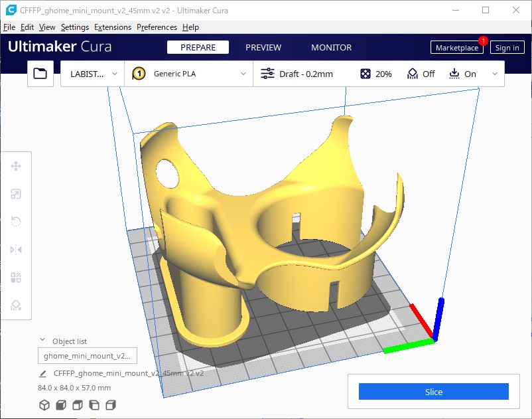Select the Scale tool in left toolbar
The height and width of the screenshot is (419, 532).
(x=16, y=194)
